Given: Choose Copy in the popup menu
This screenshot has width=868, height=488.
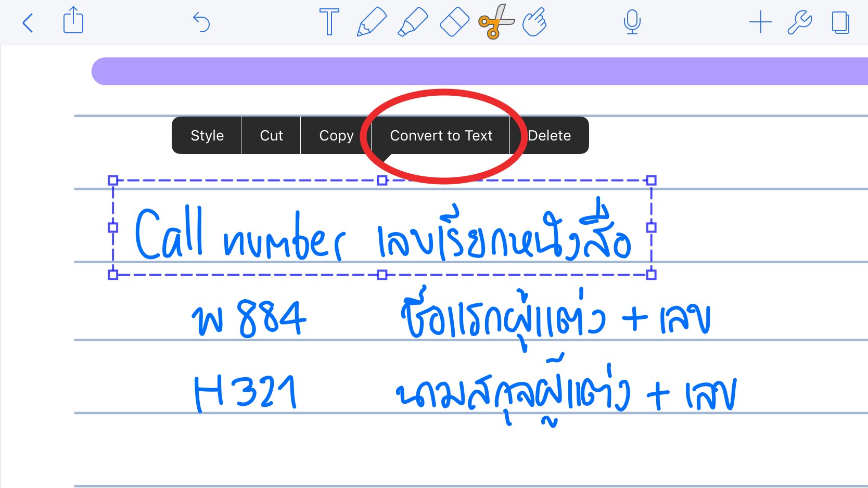Looking at the screenshot, I should [336, 135].
